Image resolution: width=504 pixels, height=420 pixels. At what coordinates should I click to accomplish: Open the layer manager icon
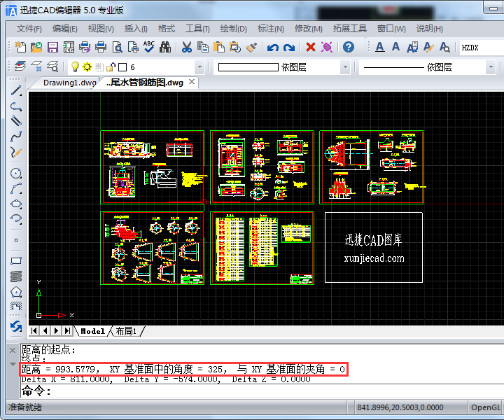click(20, 66)
